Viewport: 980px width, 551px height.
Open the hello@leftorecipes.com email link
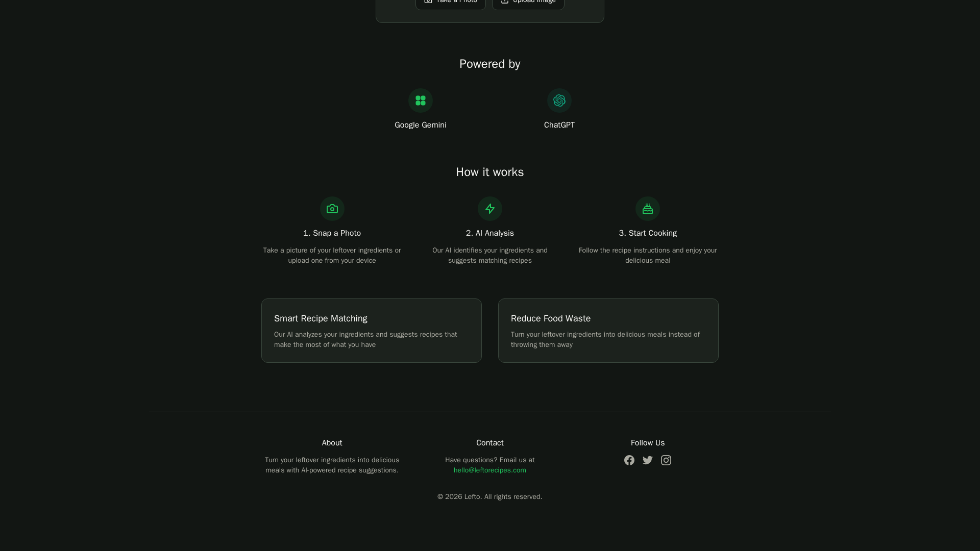489,470
